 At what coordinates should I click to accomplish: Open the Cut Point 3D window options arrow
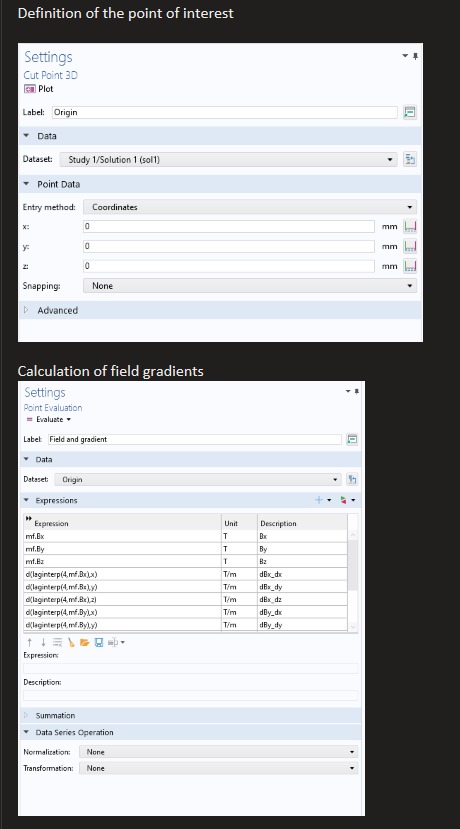point(406,56)
